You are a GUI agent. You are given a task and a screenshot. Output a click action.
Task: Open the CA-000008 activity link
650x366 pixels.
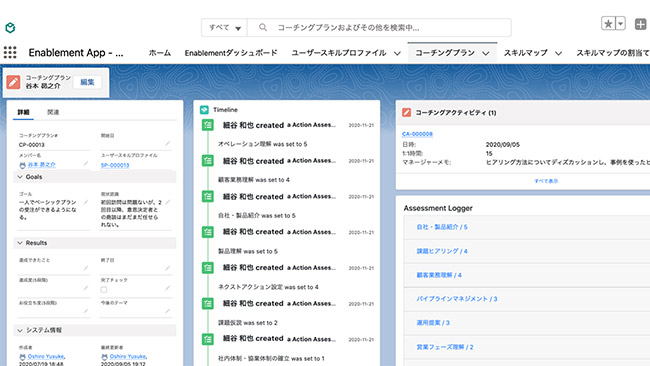pos(417,134)
